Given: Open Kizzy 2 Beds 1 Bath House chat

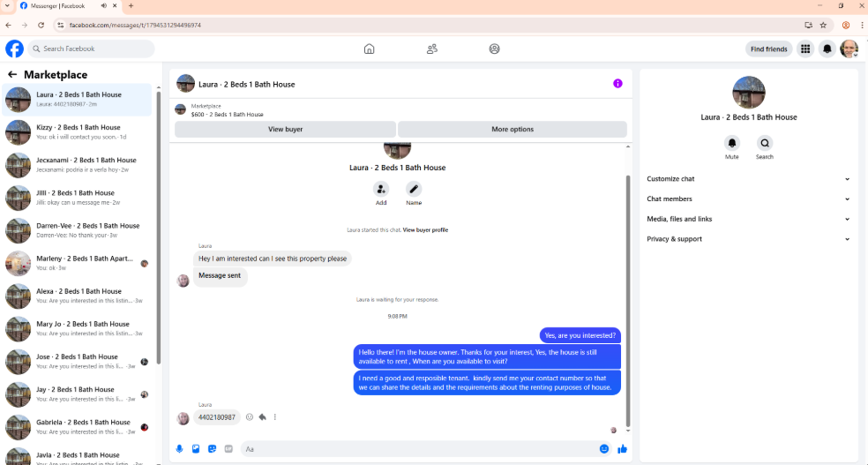Looking at the screenshot, I should click(77, 132).
